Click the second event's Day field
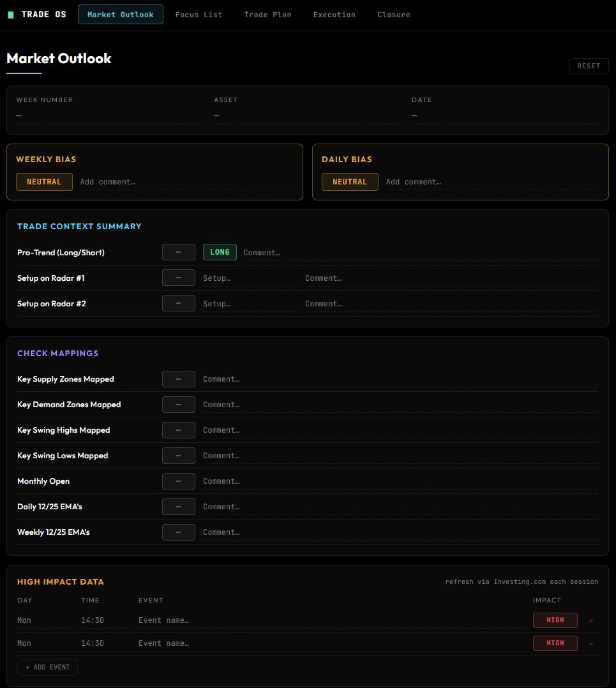616x688 pixels. point(45,643)
